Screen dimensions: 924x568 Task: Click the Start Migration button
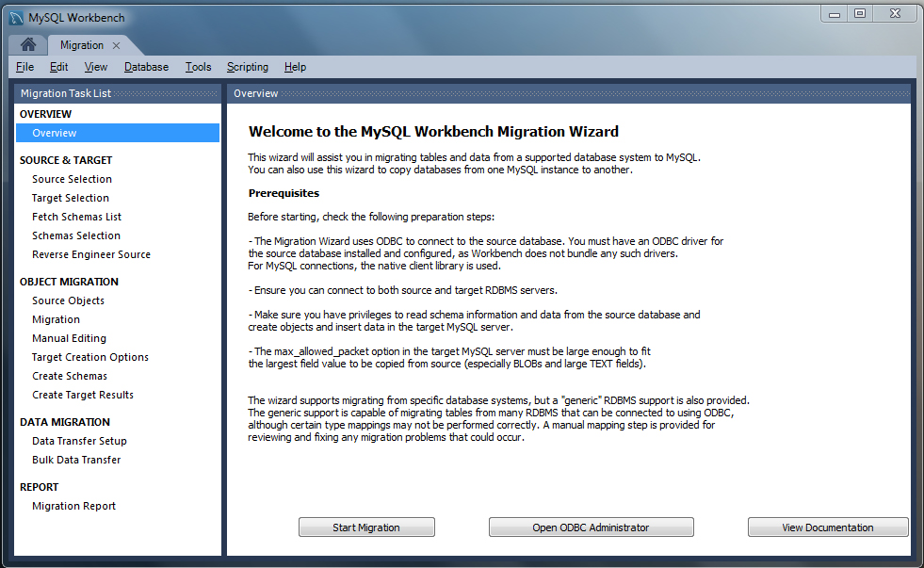pyautogui.click(x=366, y=527)
